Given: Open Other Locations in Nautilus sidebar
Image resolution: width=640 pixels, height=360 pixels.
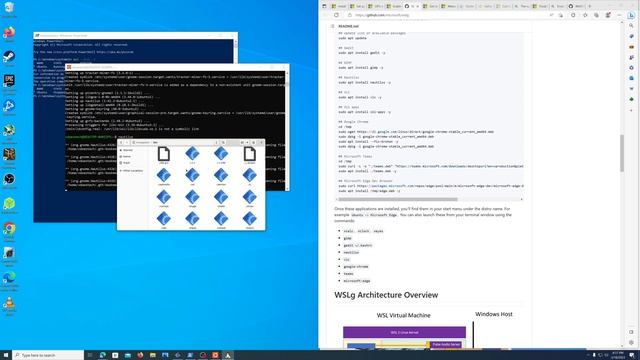Looking at the screenshot, I should pos(131,171).
